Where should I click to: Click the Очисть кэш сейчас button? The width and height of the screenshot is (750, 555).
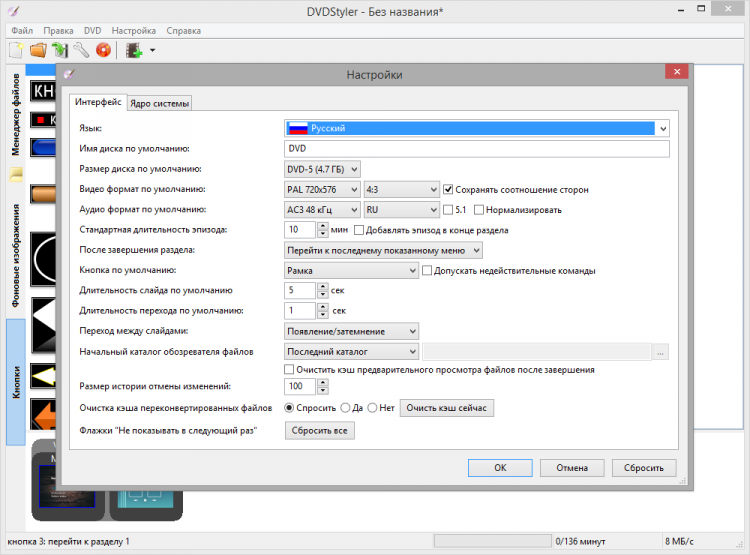[x=446, y=408]
